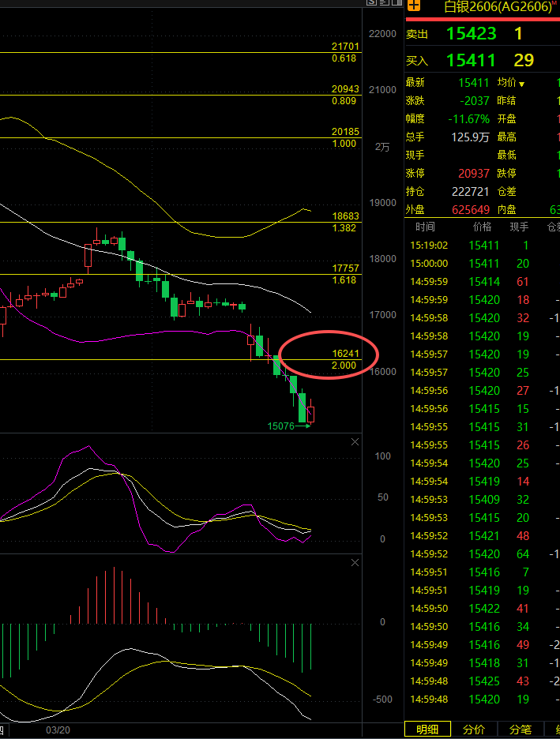
Task: Click the 内盘 label
Action: (x=507, y=210)
